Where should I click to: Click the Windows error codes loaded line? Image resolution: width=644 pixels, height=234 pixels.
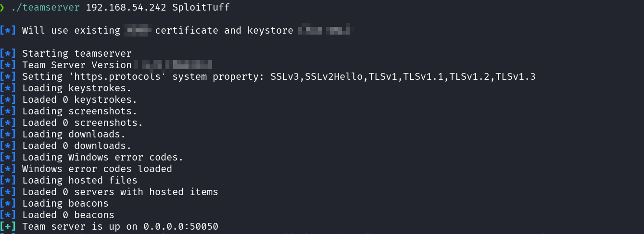[x=97, y=169]
